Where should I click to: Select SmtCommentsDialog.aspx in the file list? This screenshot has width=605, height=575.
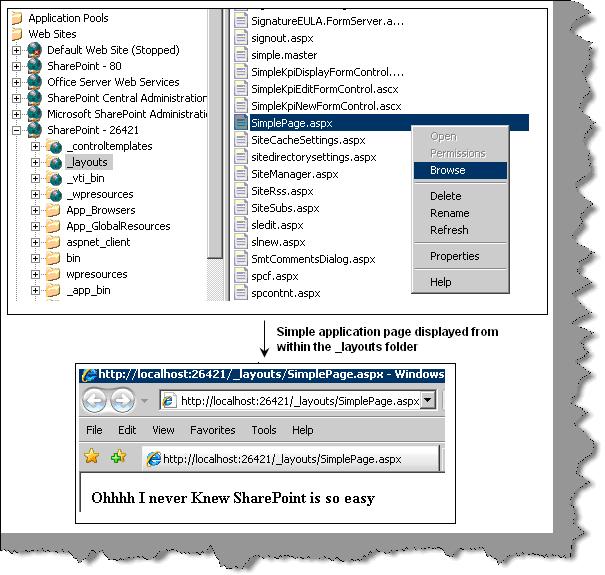(313, 259)
